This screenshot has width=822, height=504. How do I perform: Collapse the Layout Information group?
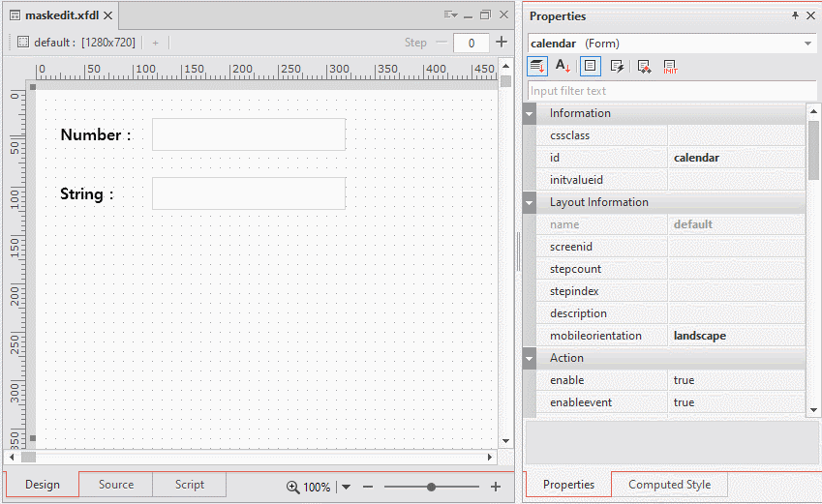click(530, 202)
